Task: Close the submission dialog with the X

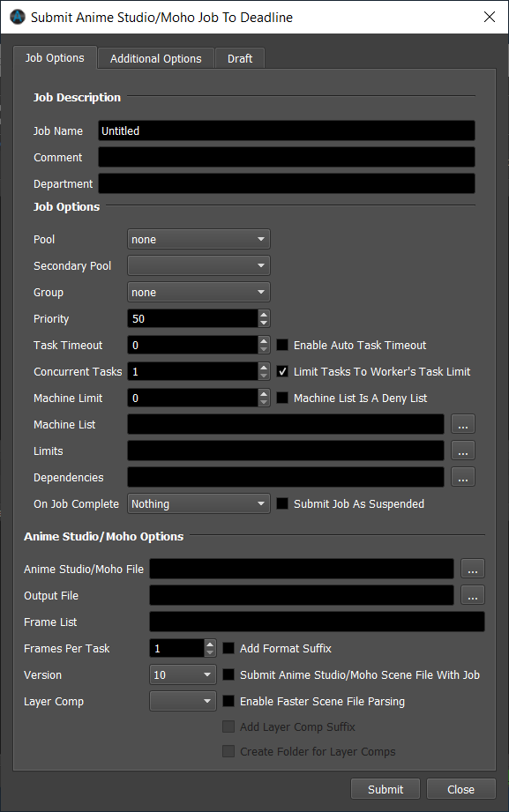Action: coord(490,17)
